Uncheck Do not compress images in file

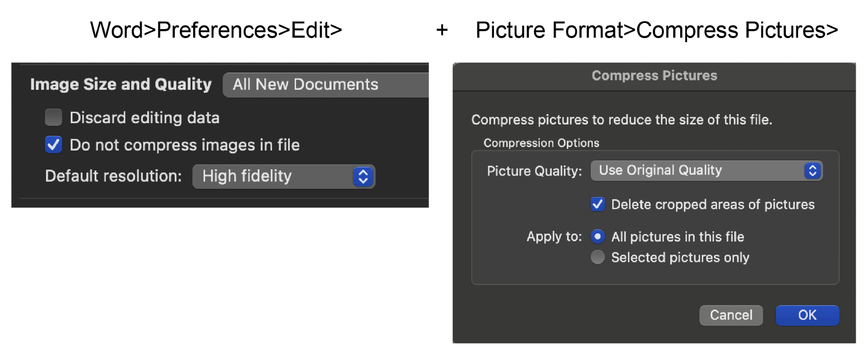pyautogui.click(x=54, y=145)
